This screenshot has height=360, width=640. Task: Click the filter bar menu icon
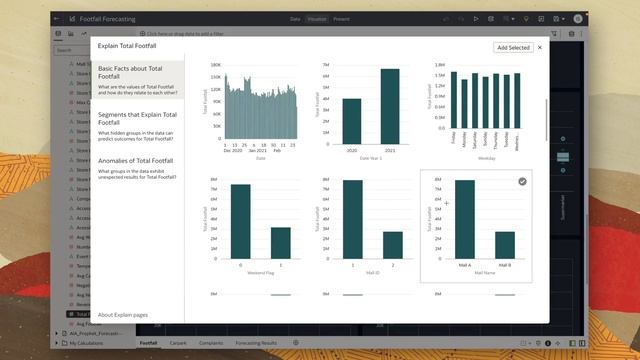click(554, 34)
